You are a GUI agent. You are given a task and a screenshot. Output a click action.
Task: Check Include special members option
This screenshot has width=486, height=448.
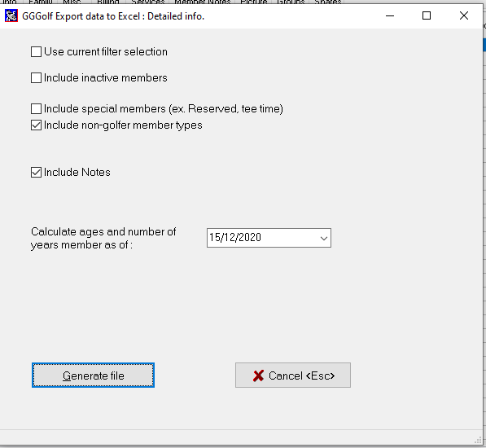tap(37, 109)
